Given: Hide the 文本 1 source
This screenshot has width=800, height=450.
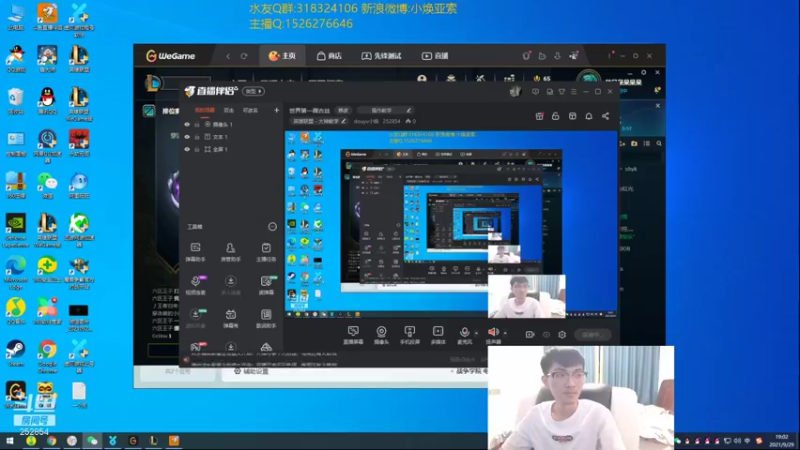Looking at the screenshot, I should 187,137.
